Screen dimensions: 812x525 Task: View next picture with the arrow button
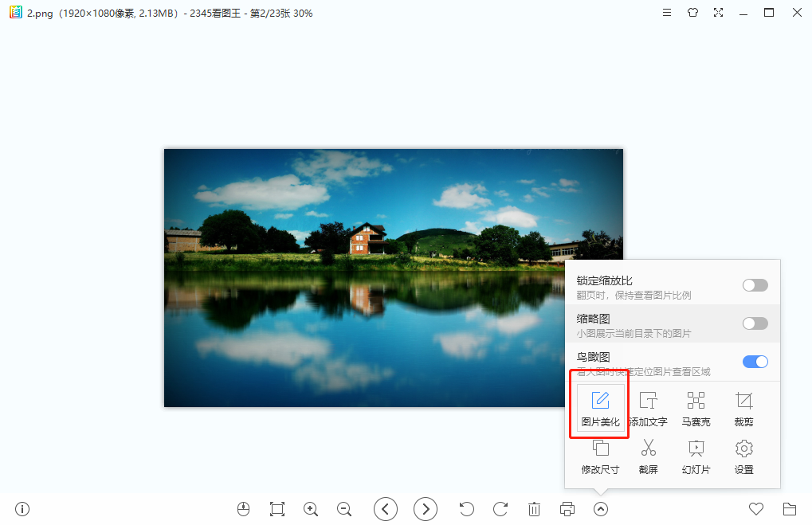point(425,508)
